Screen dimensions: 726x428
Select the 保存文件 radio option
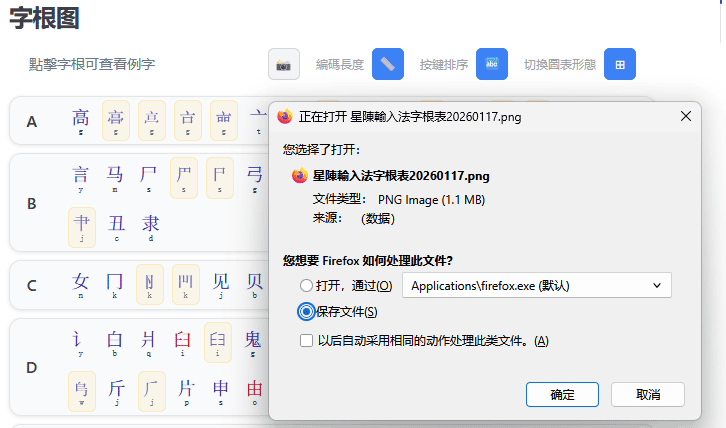[306, 312]
